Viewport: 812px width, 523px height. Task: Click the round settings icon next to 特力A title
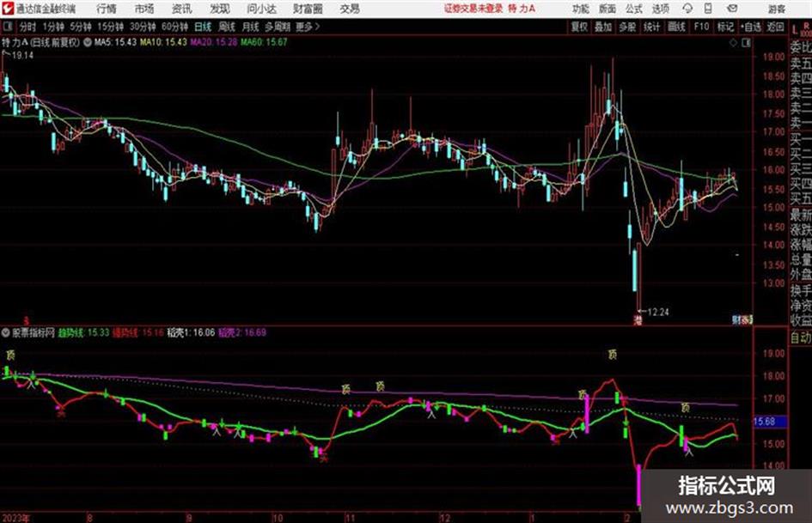[88, 42]
